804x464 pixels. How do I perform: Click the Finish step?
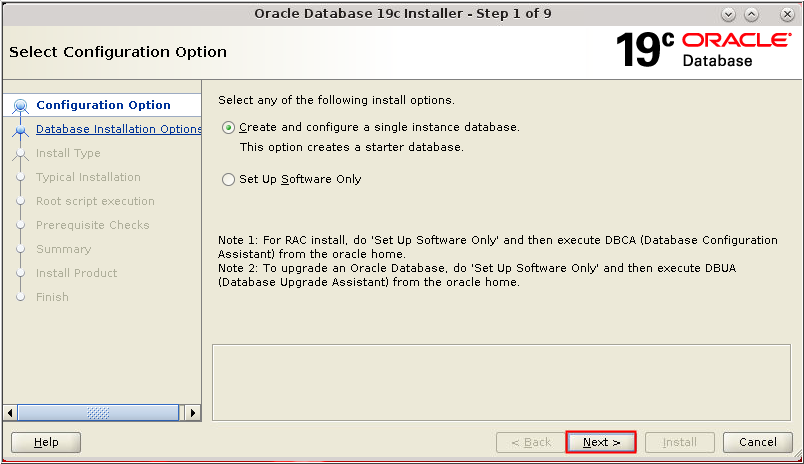[x=52, y=297]
